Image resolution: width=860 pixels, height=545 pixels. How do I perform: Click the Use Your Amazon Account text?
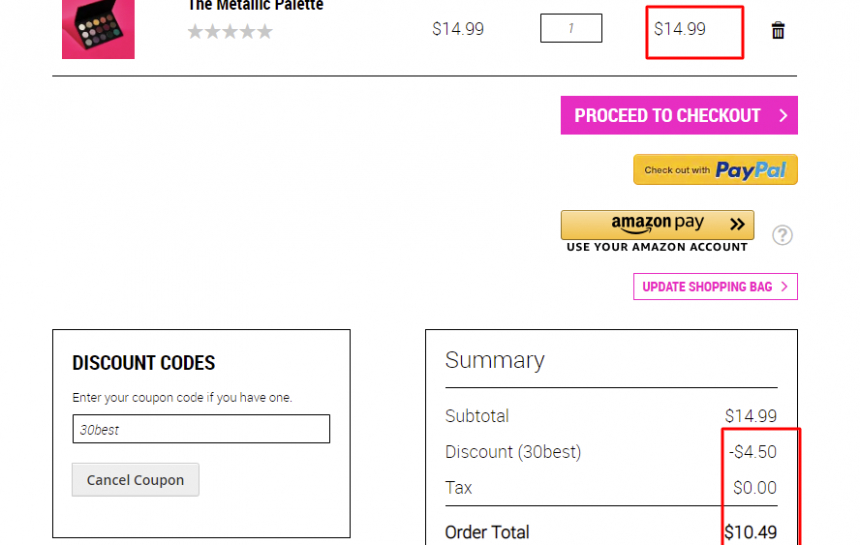pos(657,247)
